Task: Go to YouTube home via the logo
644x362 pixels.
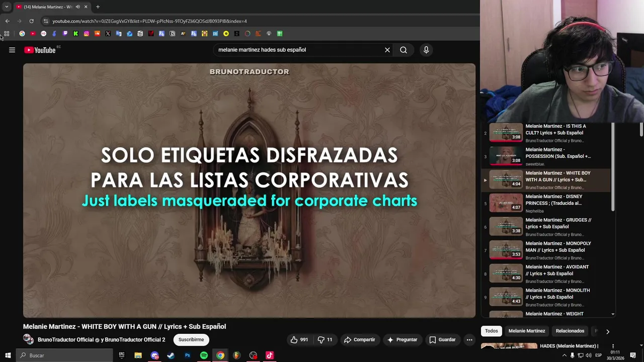Action: point(40,50)
